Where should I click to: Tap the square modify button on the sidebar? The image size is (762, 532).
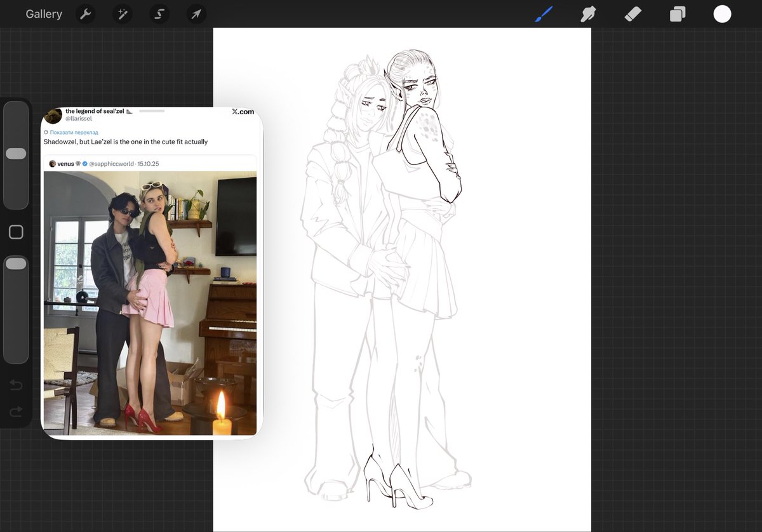16,232
